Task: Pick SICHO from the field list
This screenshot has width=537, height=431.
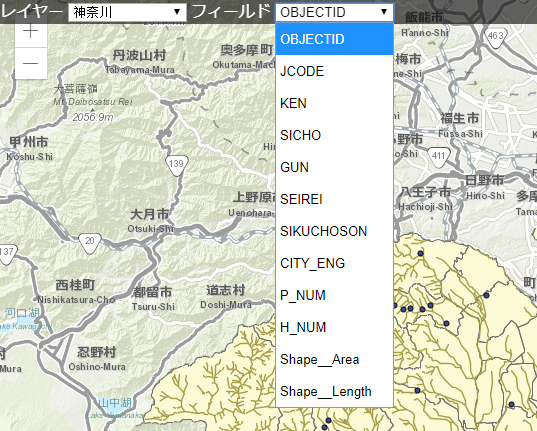Action: (x=334, y=135)
